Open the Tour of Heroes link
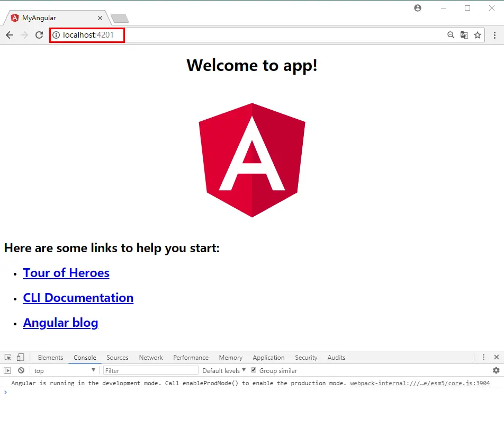The width and height of the screenshot is (504, 435). click(66, 273)
